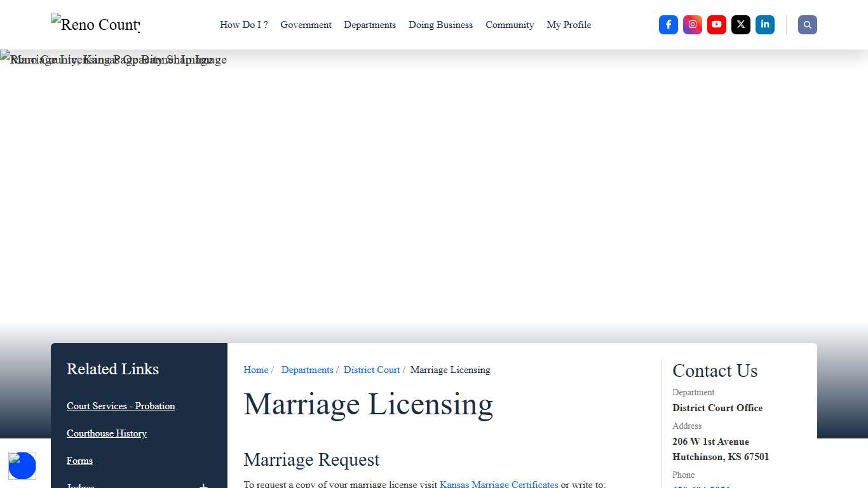Open the X (Twitter) icon
The height and width of the screenshot is (488, 868).
(740, 25)
